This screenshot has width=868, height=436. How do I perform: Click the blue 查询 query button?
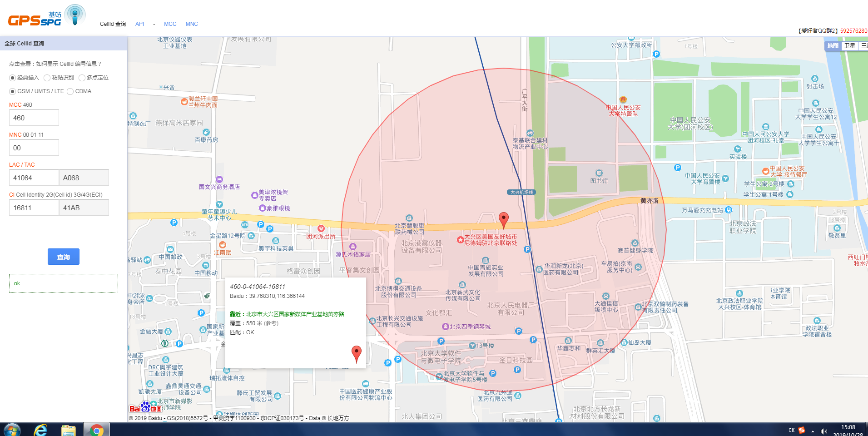[x=64, y=257]
